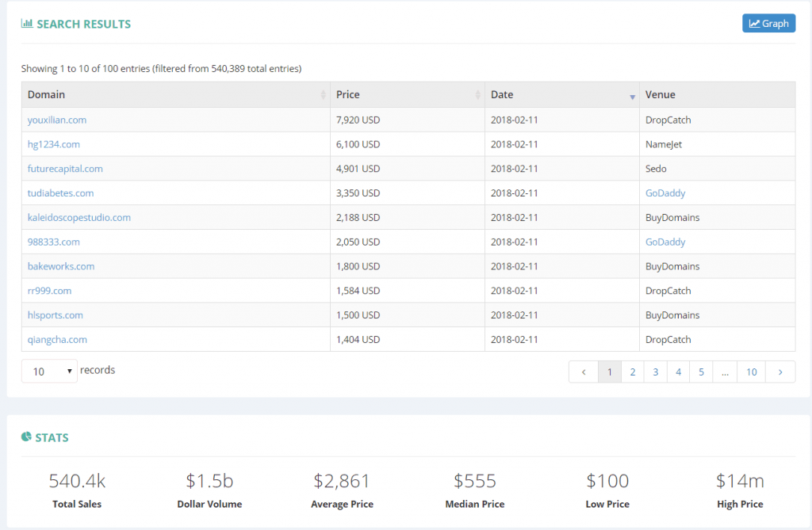Open futurecapital.com domain link

tap(65, 169)
